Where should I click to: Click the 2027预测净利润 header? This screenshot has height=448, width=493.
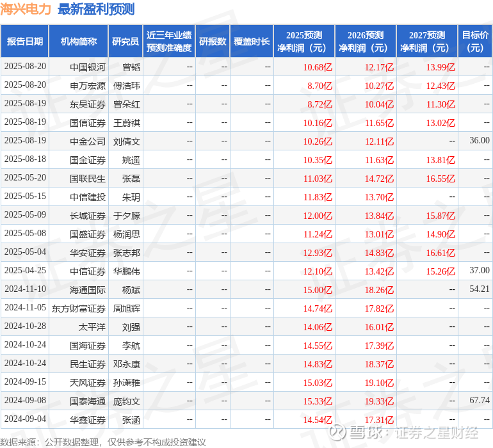427,41
